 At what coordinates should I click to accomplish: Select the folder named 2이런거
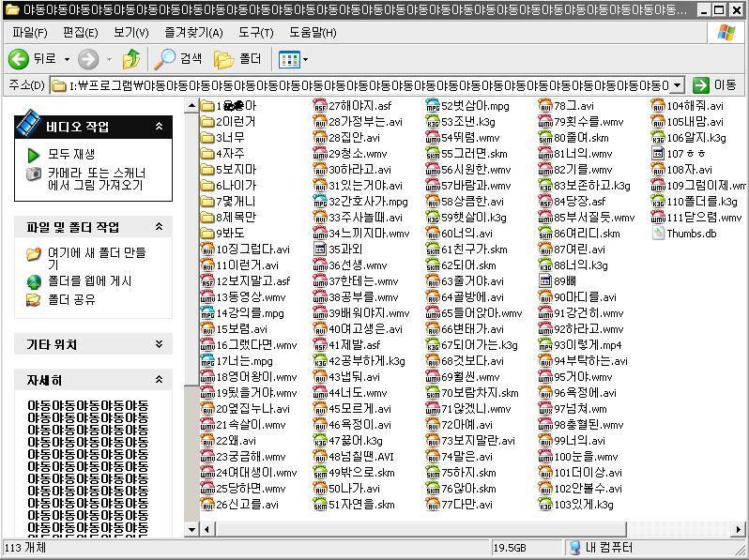[x=236, y=122]
